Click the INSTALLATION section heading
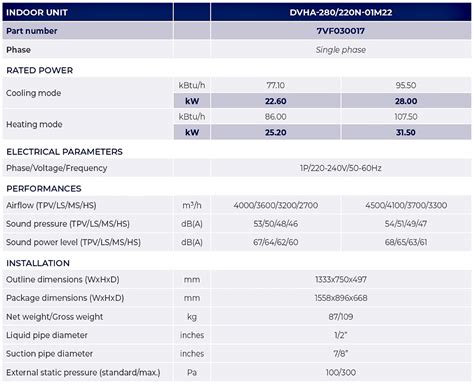 coord(38,263)
